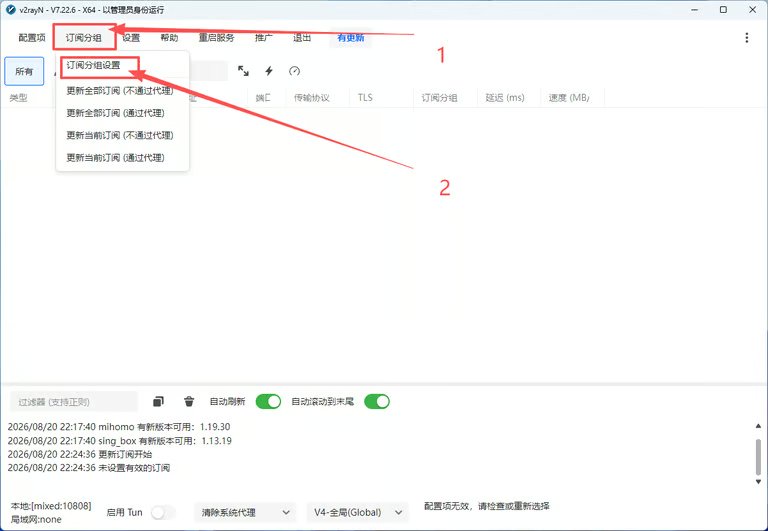
Task: Click the auto-fit column width arrows icon
Action: point(243,71)
